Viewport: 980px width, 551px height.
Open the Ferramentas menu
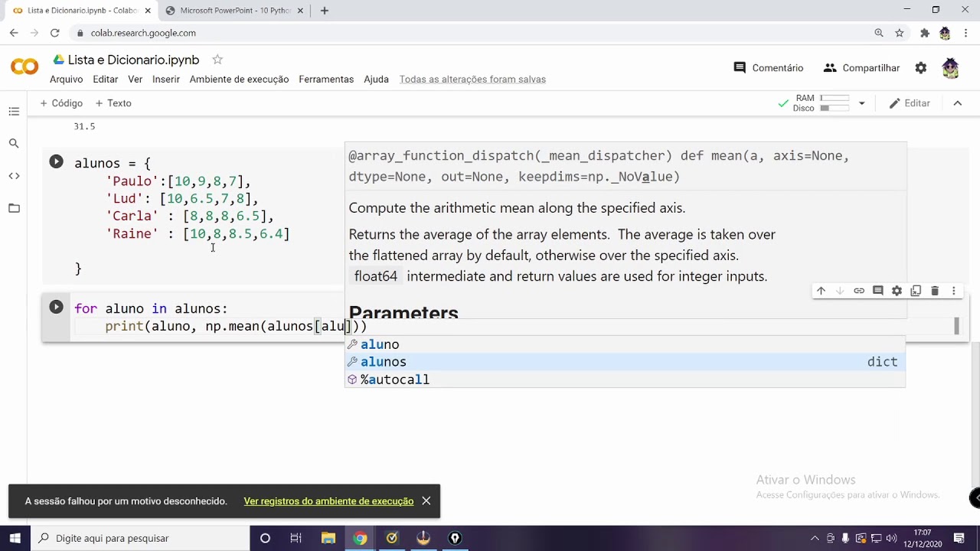326,79
